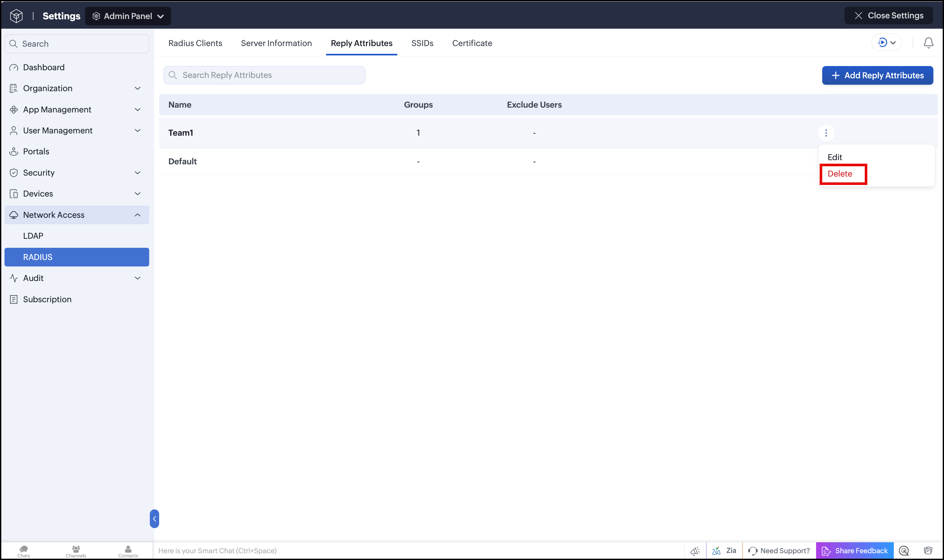Click the Default name cell
The width and height of the screenshot is (944, 560).
182,161
